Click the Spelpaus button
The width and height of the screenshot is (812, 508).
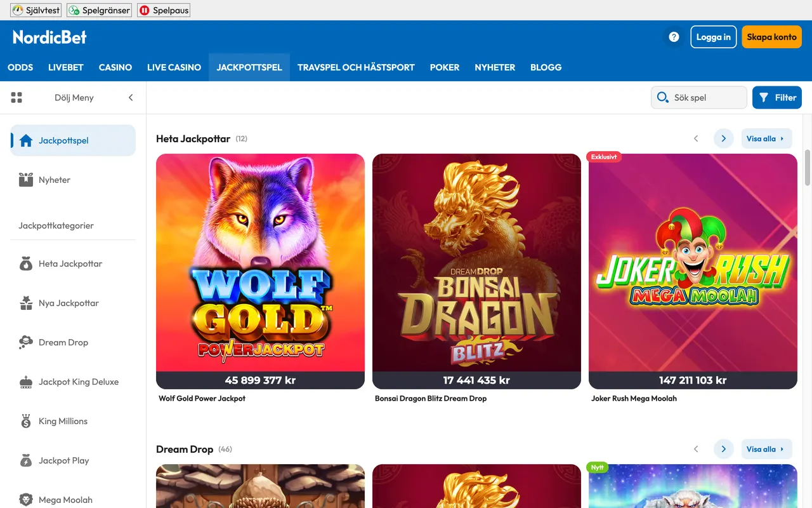pyautogui.click(x=164, y=10)
